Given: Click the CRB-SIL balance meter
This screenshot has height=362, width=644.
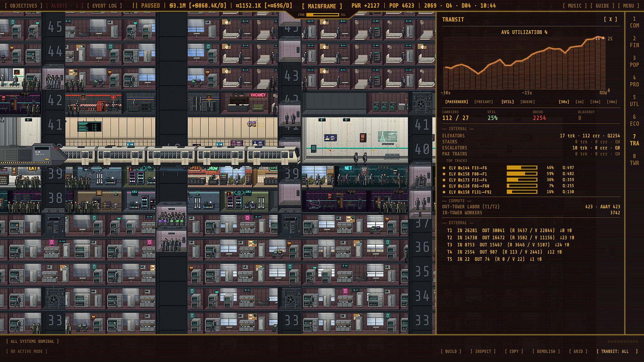Looking at the screenshot, I should [x=322, y=15].
